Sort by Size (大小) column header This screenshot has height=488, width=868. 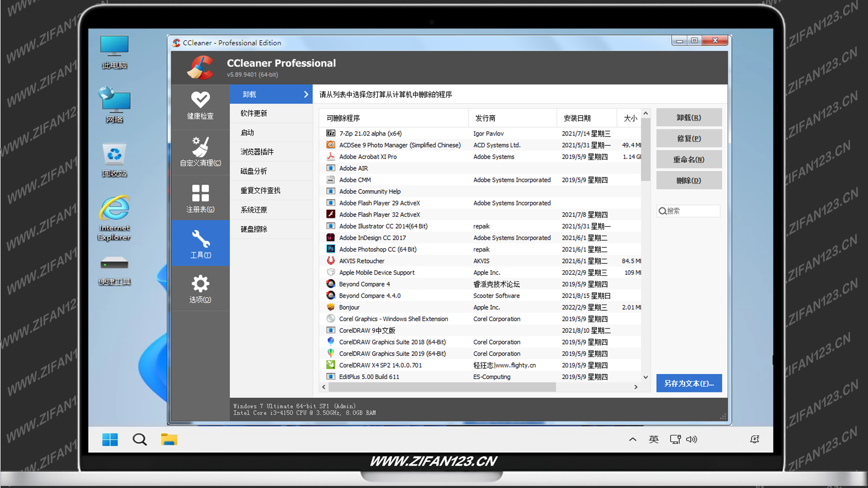pos(629,118)
